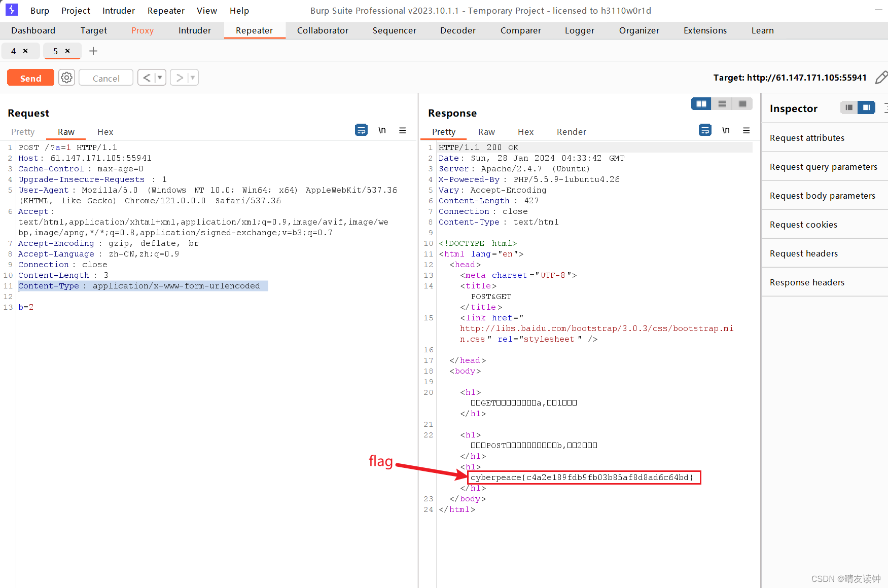Show Request in Hex view
The width and height of the screenshot is (888, 588).
(x=105, y=132)
